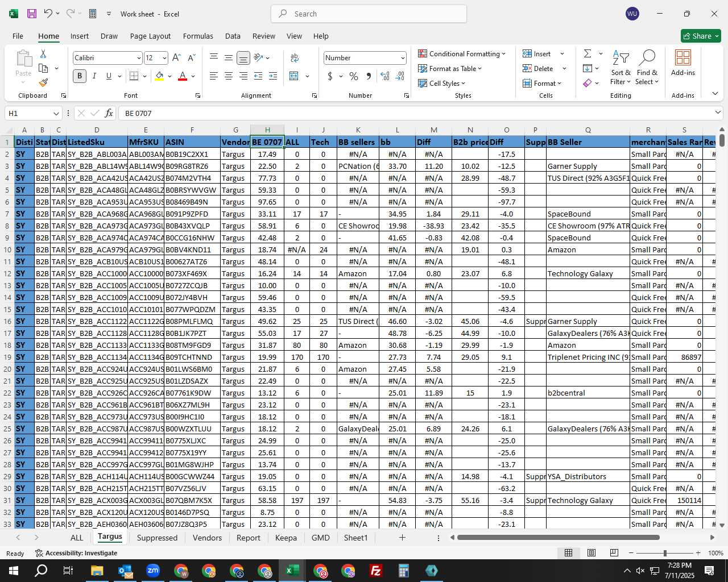Click the Fill Color bucket icon

pos(159,76)
